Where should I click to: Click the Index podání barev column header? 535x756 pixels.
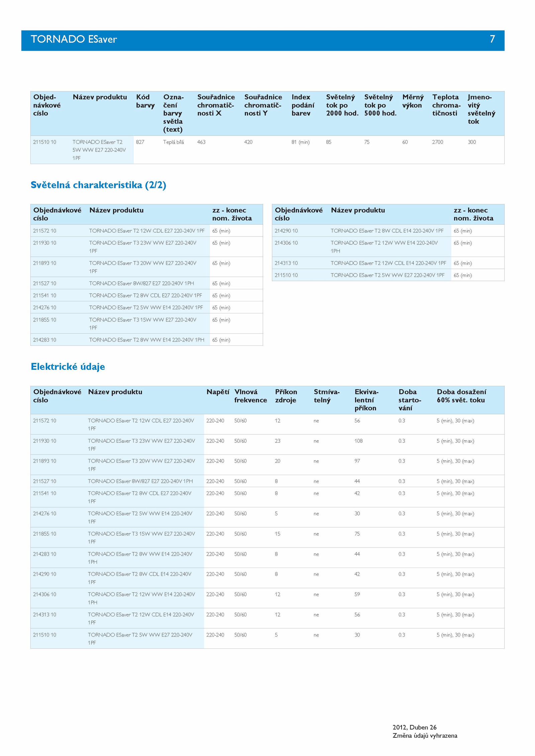tap(303, 105)
